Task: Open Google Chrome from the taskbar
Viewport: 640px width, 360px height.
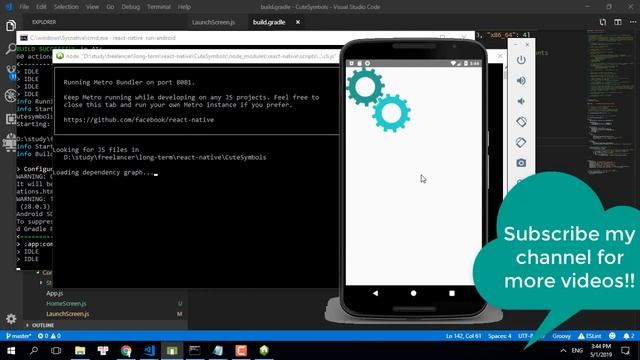Action: (126, 351)
